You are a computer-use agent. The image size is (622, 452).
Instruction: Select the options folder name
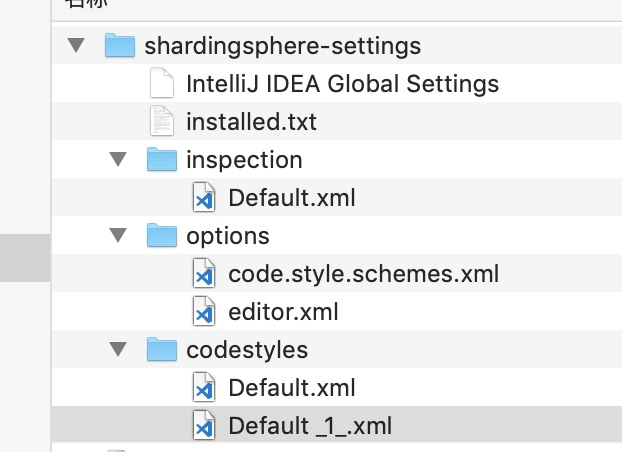click(x=228, y=237)
